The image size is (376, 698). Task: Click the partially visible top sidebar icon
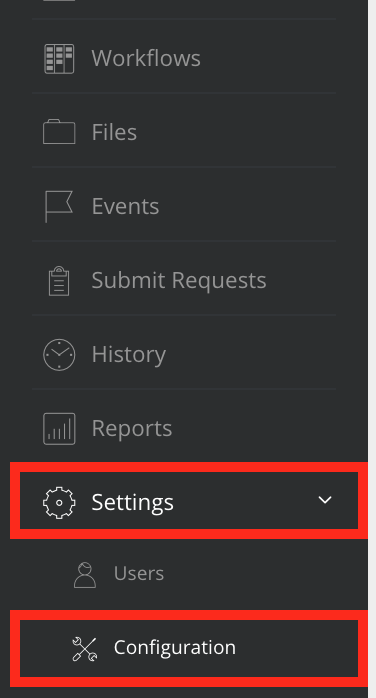59,1
